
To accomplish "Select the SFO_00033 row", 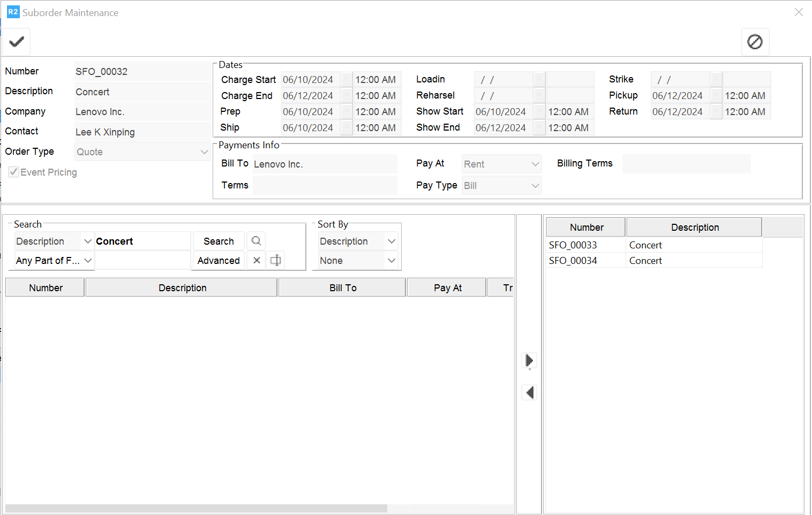I will tap(573, 245).
